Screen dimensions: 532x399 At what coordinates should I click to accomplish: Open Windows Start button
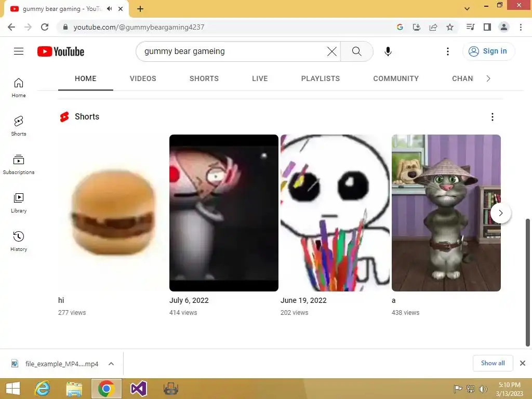[x=13, y=389]
